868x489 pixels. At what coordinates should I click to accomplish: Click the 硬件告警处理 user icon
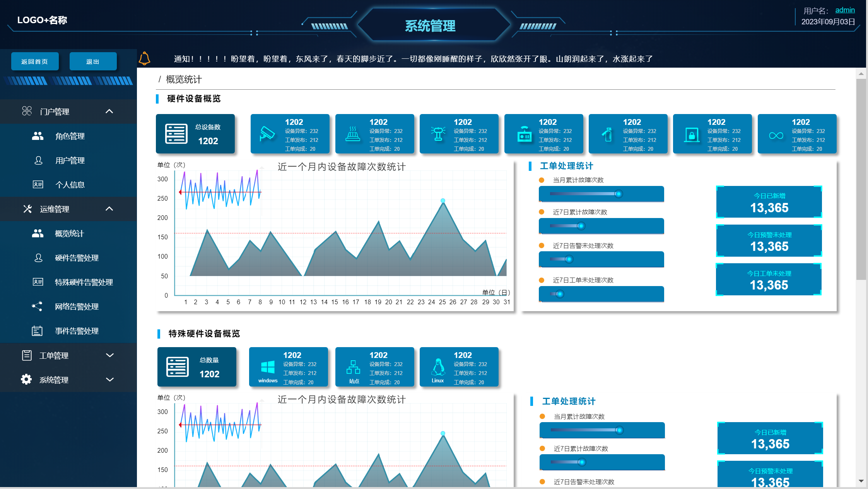coord(38,258)
